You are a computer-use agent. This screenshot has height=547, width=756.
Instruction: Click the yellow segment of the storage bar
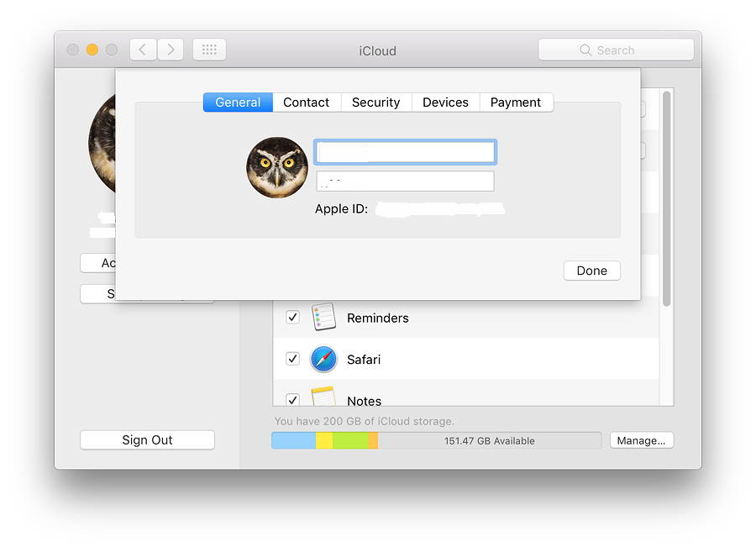(x=324, y=440)
